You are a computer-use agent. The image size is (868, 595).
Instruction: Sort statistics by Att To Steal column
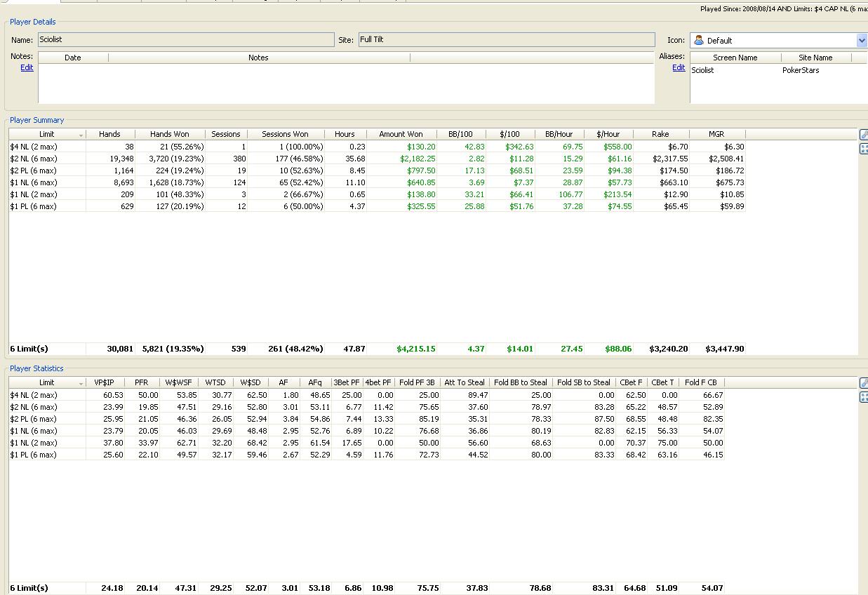click(x=465, y=382)
